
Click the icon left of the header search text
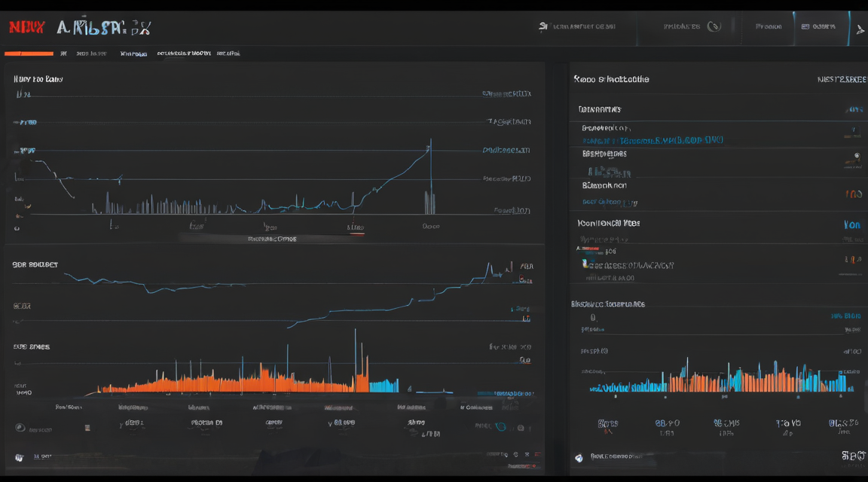pos(543,26)
